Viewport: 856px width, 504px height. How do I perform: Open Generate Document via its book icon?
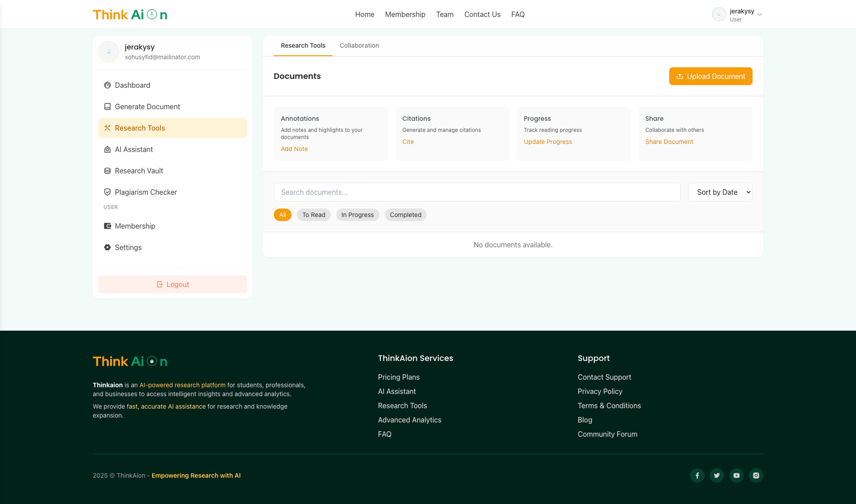tap(107, 107)
